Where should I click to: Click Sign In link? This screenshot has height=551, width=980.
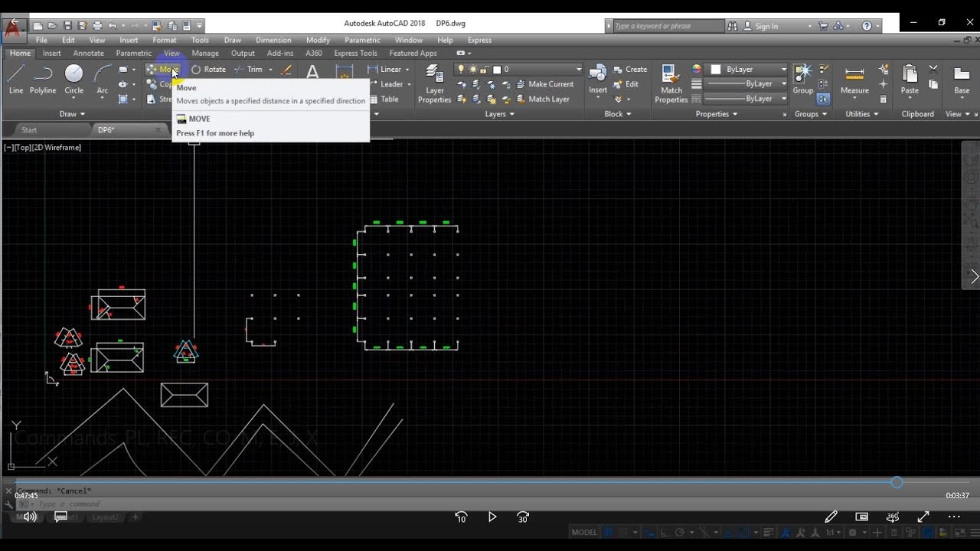(766, 26)
